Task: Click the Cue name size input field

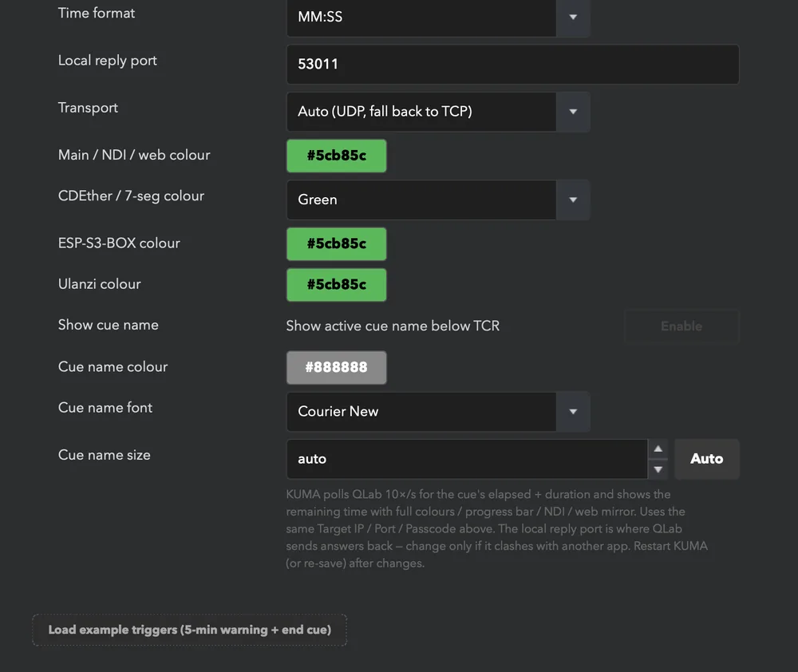Action: tap(467, 459)
